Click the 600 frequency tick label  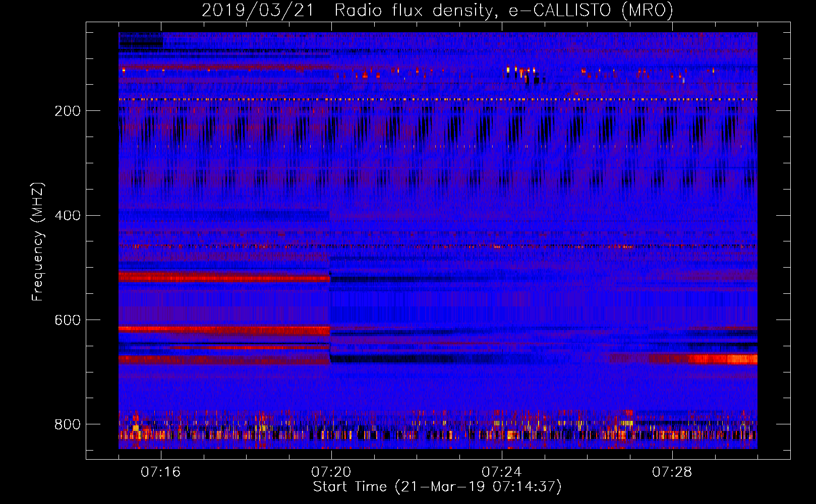[68, 320]
